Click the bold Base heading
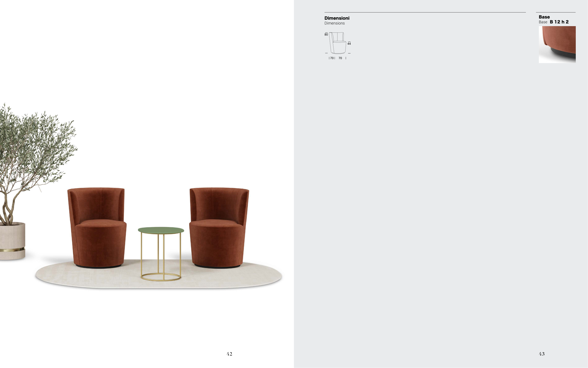 click(x=544, y=17)
